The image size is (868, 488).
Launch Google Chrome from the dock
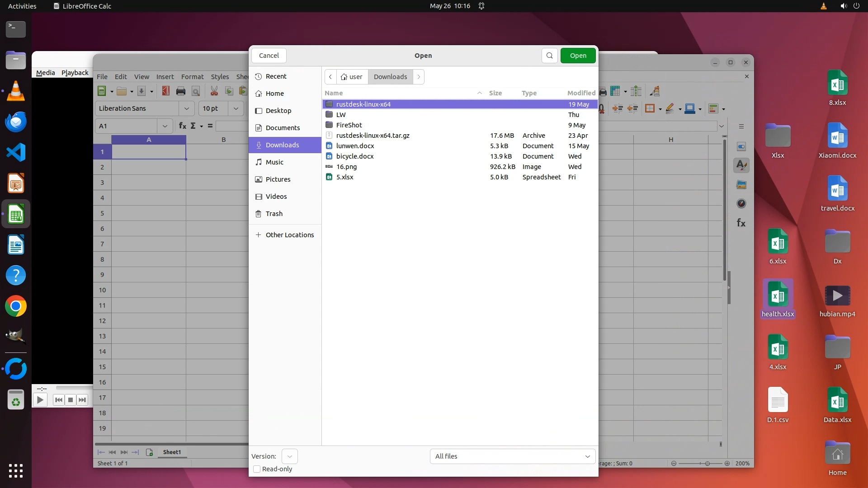[16, 306]
